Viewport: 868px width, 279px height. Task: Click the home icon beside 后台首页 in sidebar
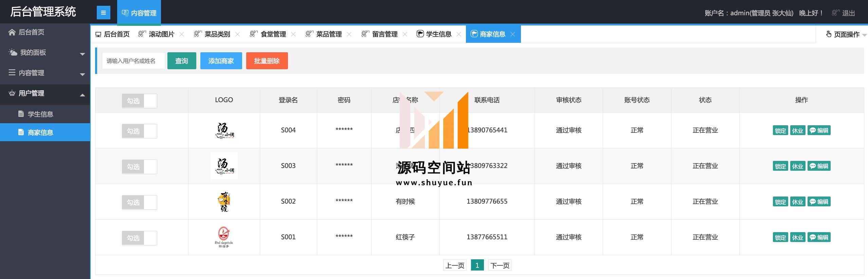click(x=12, y=32)
